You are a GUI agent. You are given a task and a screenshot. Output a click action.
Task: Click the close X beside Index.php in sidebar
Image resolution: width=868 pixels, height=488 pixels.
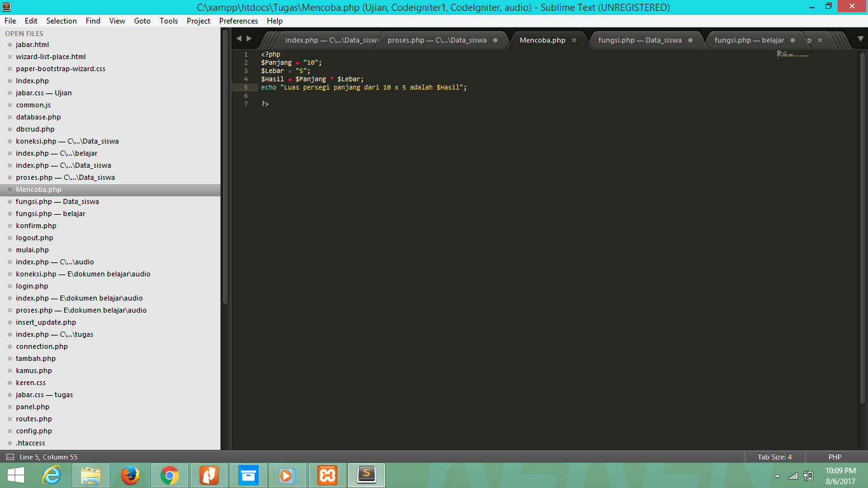8,81
